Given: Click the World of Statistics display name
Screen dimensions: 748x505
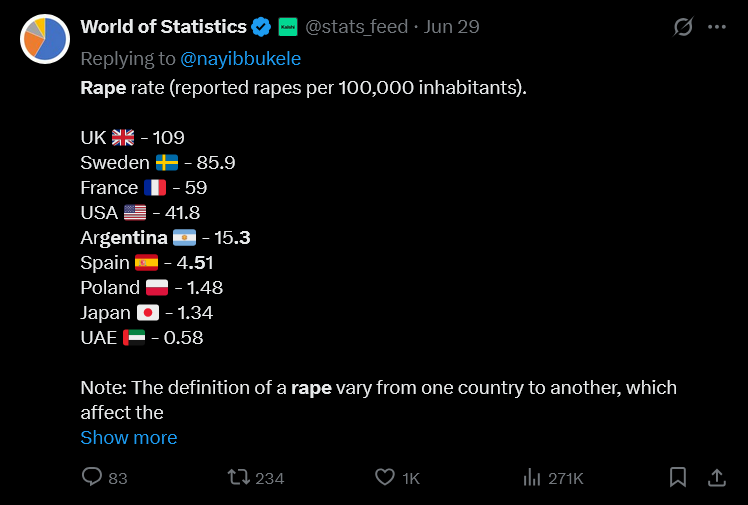Looking at the screenshot, I should tap(163, 27).
